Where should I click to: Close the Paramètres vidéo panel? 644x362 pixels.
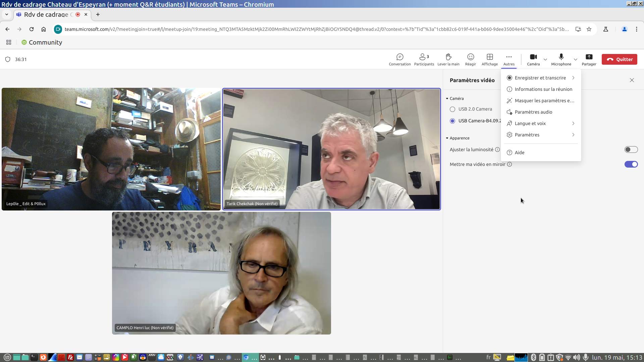coord(632,80)
